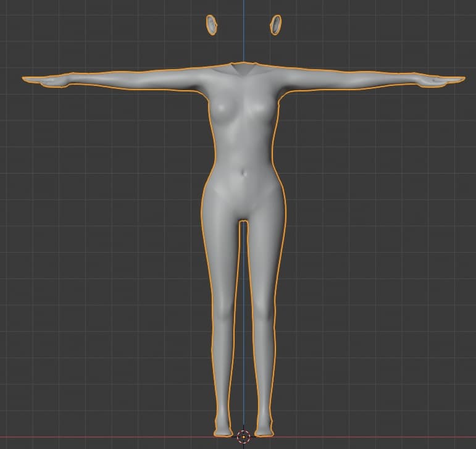Click the blue Z axis line above the neck
476x449 pixels.
click(x=243, y=37)
